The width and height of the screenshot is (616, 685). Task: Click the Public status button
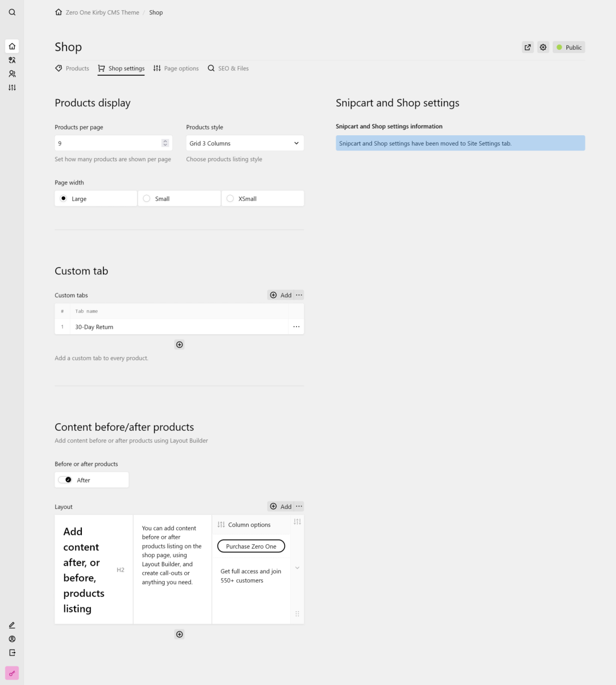pyautogui.click(x=569, y=47)
